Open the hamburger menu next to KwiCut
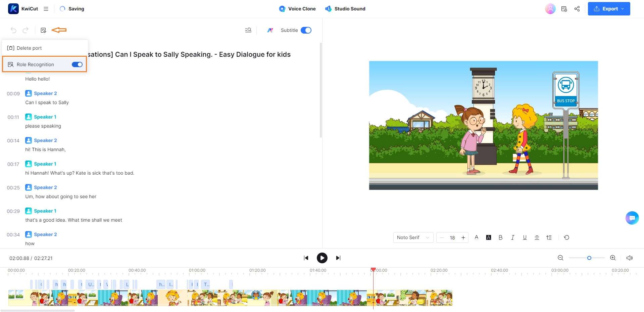Image resolution: width=644 pixels, height=312 pixels. (46, 9)
